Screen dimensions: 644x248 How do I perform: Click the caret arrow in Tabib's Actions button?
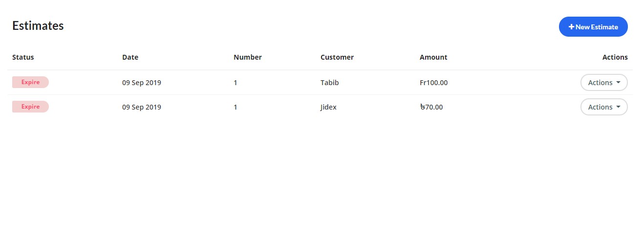point(618,83)
